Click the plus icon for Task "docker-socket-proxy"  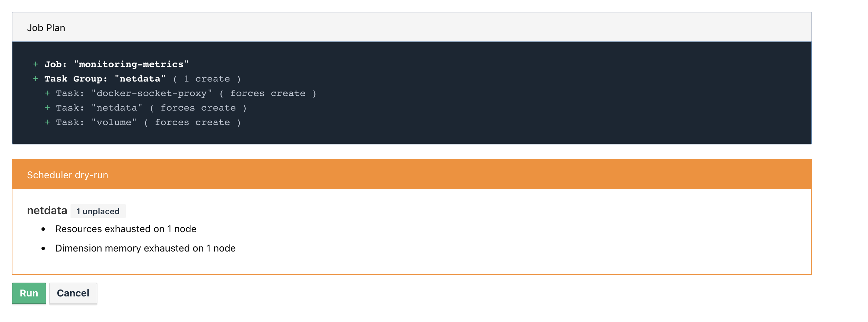48,93
